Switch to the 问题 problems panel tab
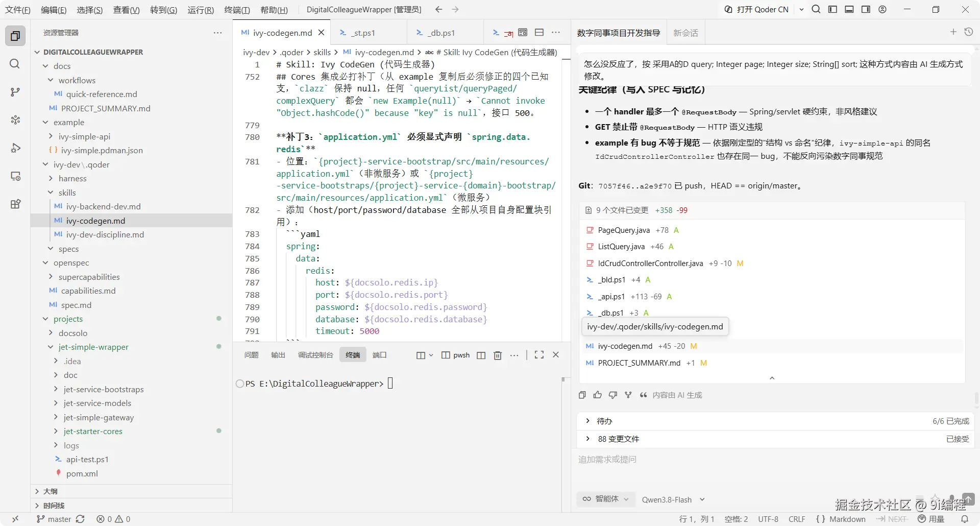 [x=251, y=355]
